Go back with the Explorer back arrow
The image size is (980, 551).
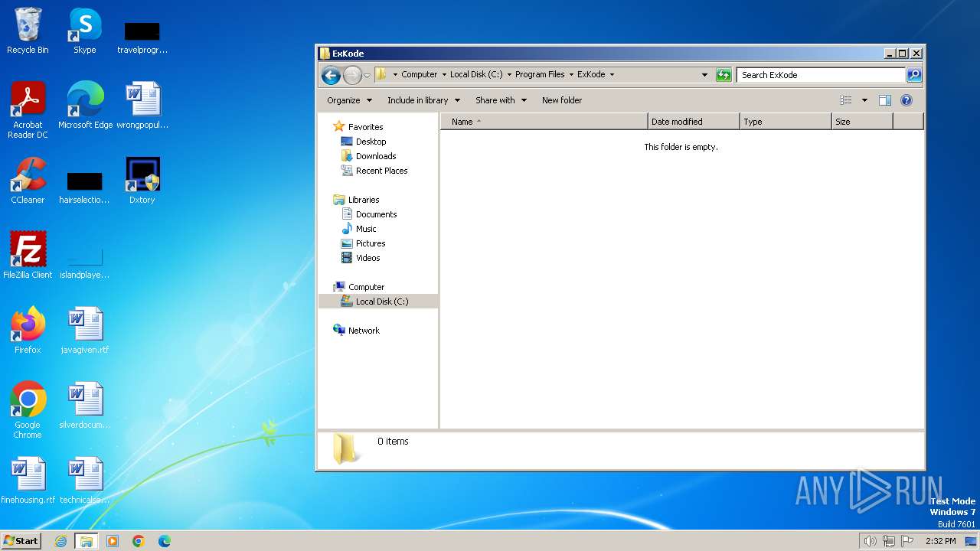click(331, 75)
